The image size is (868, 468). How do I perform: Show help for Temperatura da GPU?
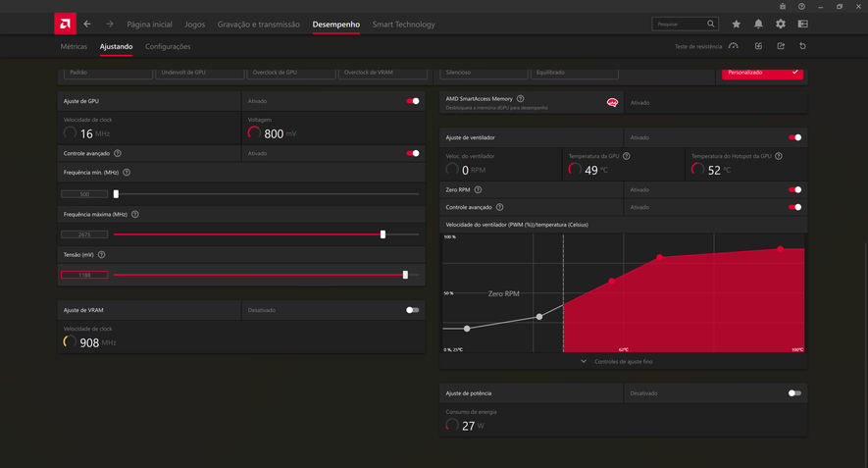pyautogui.click(x=627, y=156)
